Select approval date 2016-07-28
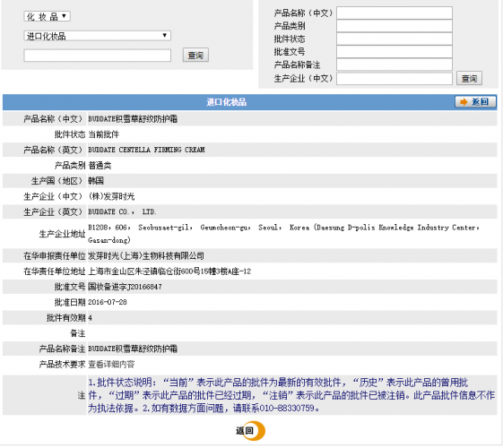 (x=108, y=302)
